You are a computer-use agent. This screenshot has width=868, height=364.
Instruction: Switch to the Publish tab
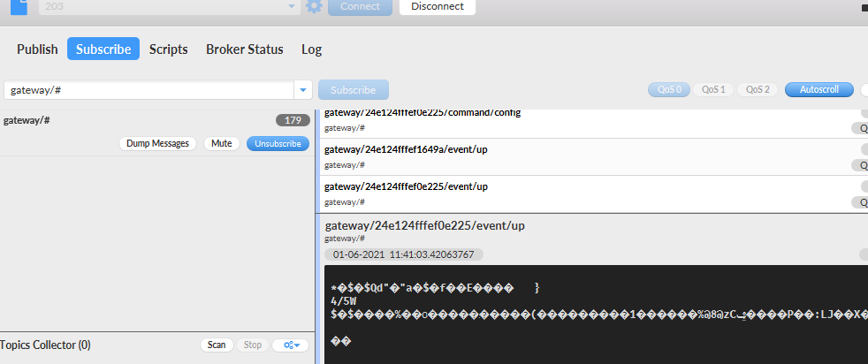point(37,49)
